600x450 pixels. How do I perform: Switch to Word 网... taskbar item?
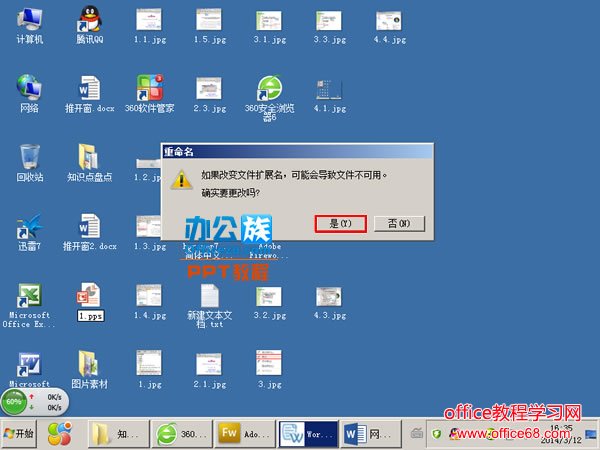[371, 434]
